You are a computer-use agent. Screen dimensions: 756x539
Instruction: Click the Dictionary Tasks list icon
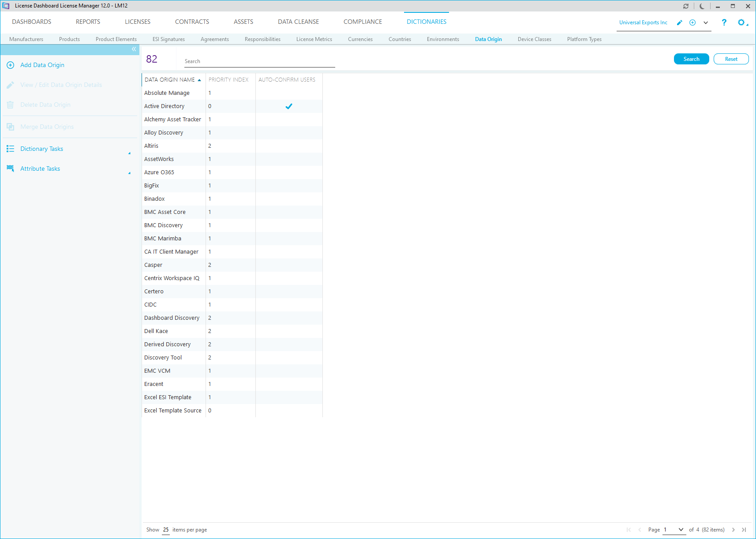click(11, 149)
